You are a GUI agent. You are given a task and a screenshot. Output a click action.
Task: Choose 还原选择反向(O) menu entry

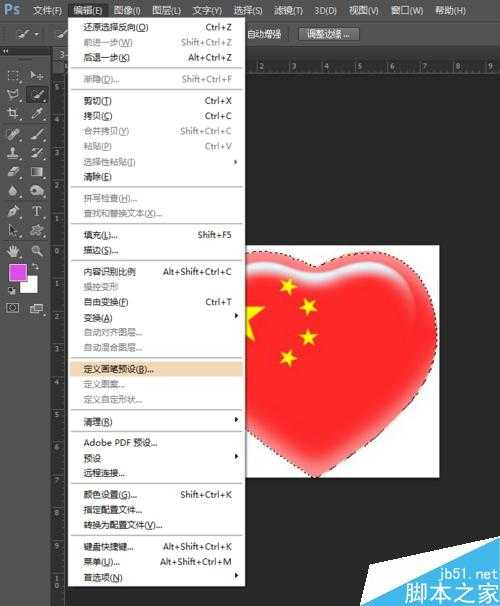pyautogui.click(x=156, y=27)
